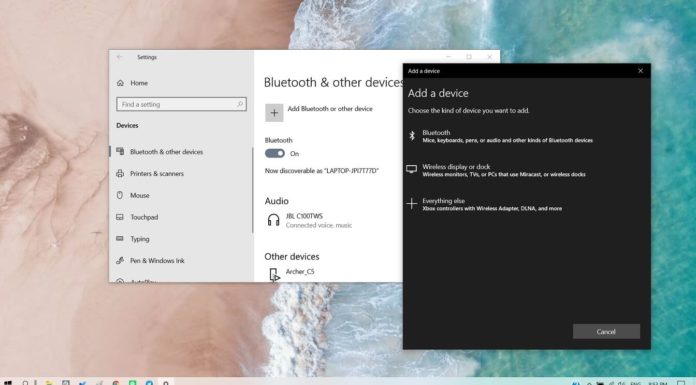696x385 pixels.
Task: Click the "Now discoverable as" laptop name text
Action: tap(321, 171)
